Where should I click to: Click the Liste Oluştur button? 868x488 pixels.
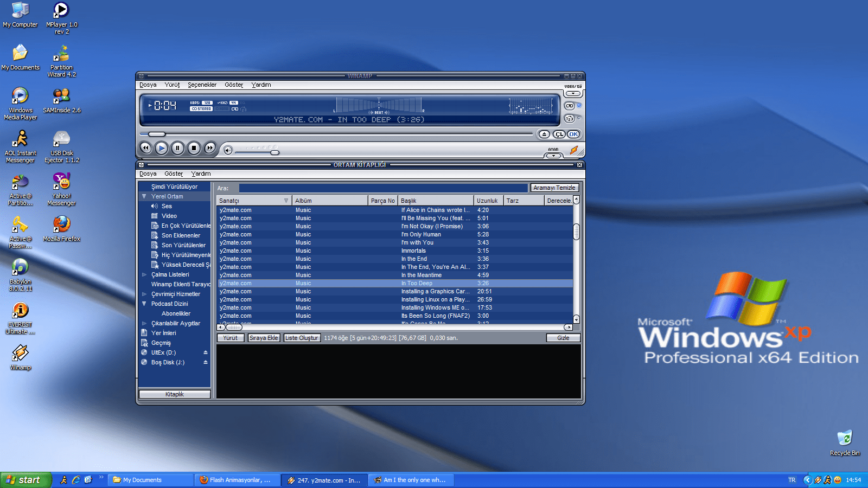(x=302, y=338)
